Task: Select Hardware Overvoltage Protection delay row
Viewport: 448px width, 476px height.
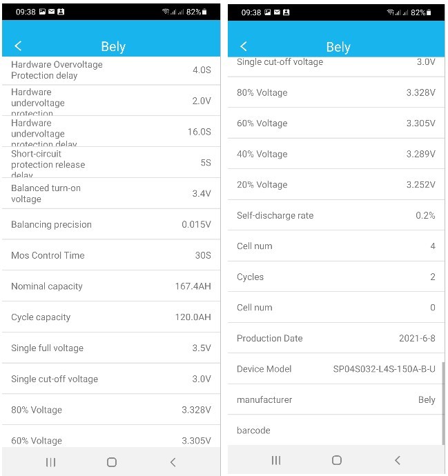Action: (111, 70)
